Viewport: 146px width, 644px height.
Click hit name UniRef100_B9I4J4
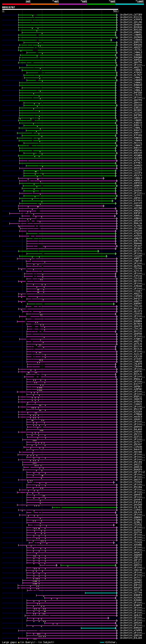point(131,349)
